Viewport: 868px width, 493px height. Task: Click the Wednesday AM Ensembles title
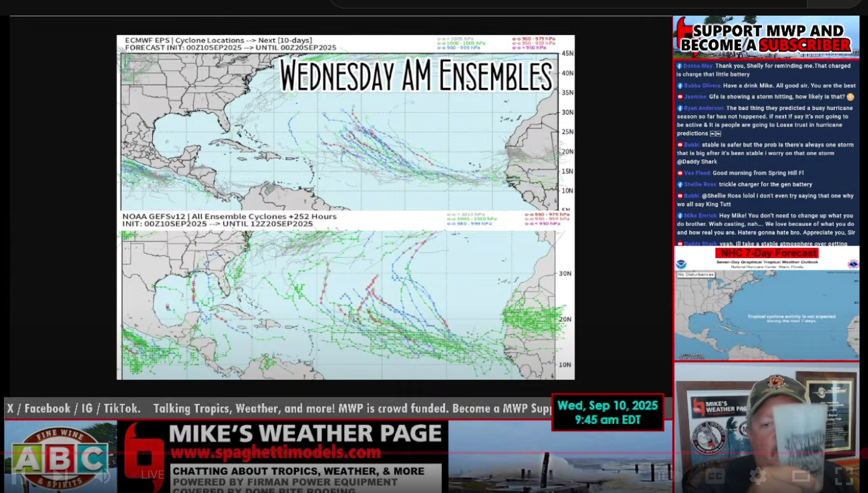(416, 74)
